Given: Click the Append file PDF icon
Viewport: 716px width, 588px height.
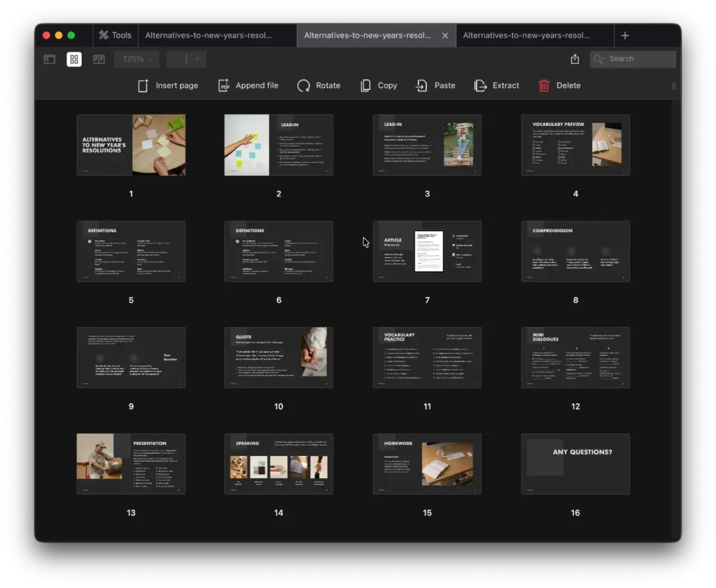Looking at the screenshot, I should tap(224, 85).
